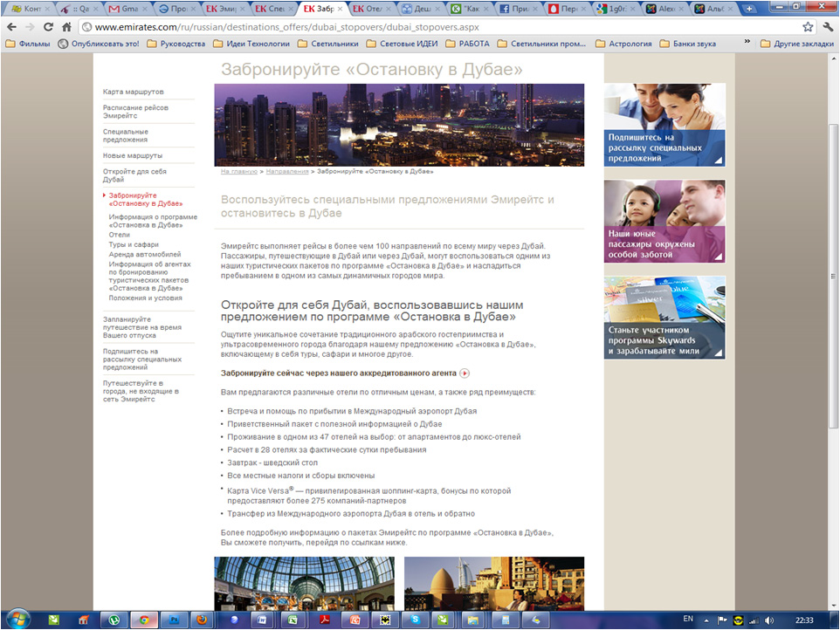Screen dimensions: 840x630
Task: Open 'Положения и условия' sidebar link
Action: [145, 298]
